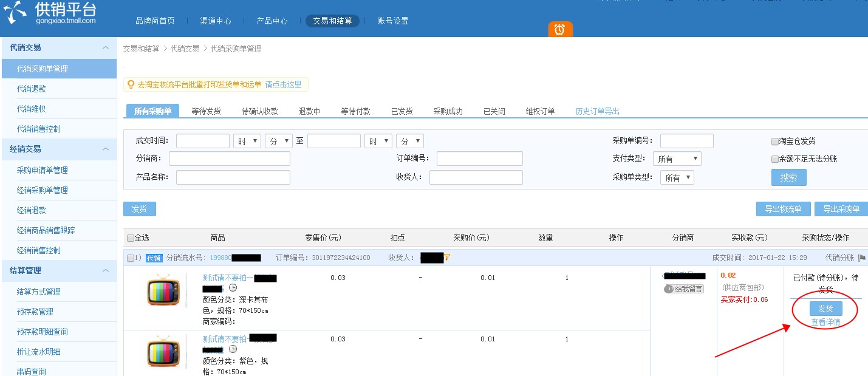The width and height of the screenshot is (868, 376).
Task: Open the end-time 分 minute dropdown
Action: point(410,141)
